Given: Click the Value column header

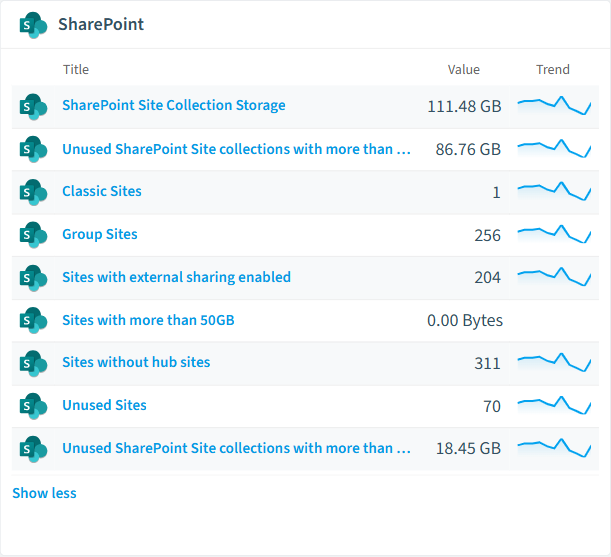Looking at the screenshot, I should click(464, 69).
